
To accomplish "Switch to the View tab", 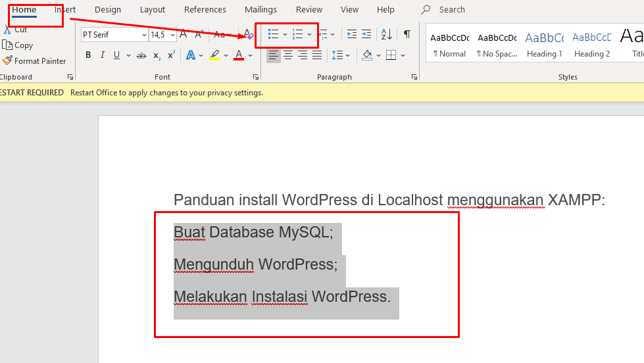I will [349, 9].
